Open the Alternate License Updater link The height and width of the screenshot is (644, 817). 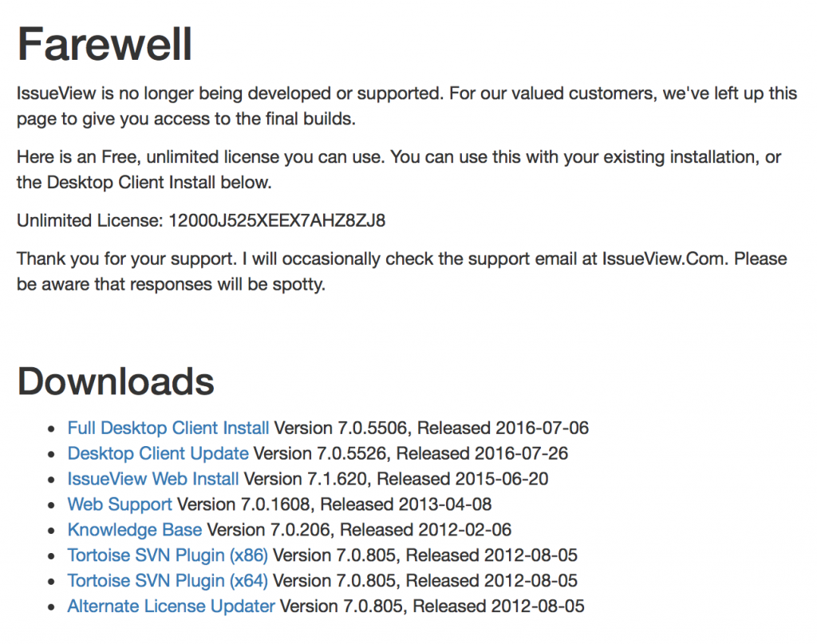pyautogui.click(x=172, y=606)
